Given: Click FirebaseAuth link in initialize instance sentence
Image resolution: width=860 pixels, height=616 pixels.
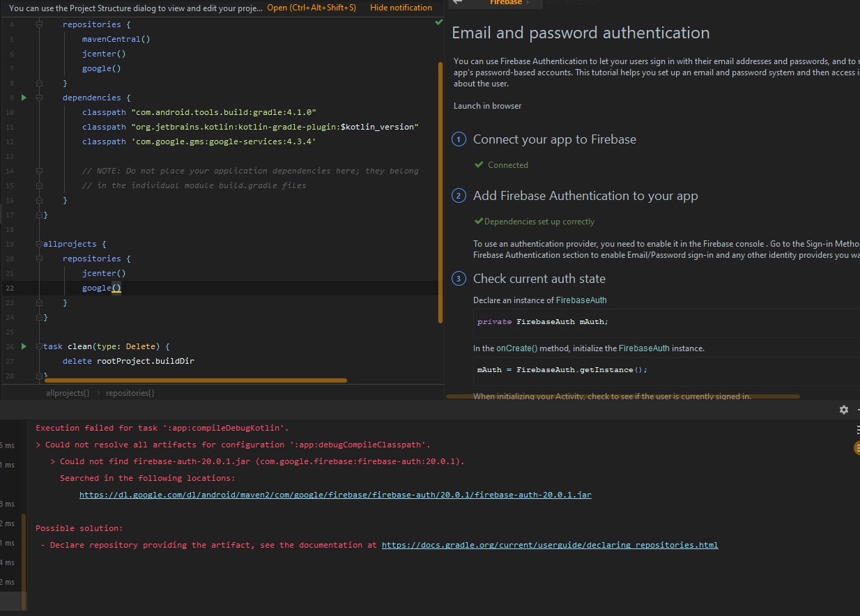Looking at the screenshot, I should pyautogui.click(x=644, y=348).
